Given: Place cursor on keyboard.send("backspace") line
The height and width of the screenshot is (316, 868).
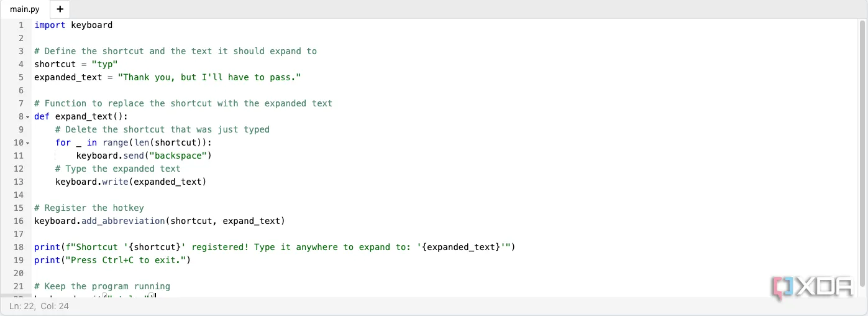Looking at the screenshot, I should [144, 156].
